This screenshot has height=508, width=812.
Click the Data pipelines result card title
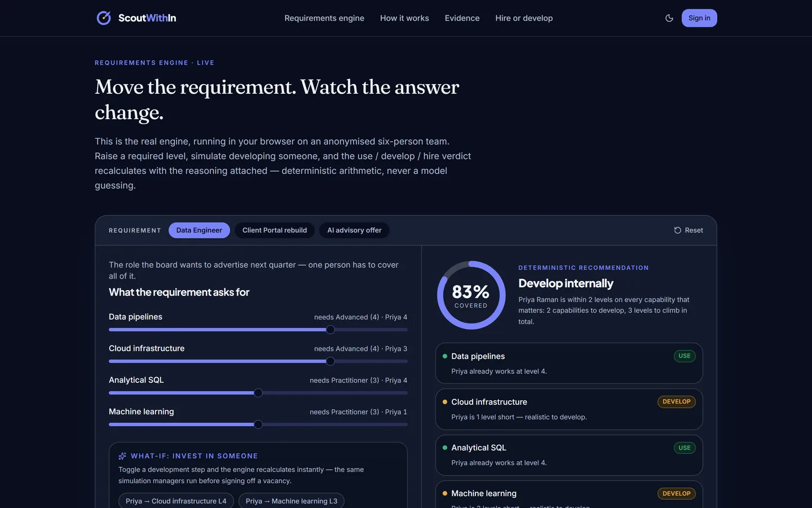[478, 356]
